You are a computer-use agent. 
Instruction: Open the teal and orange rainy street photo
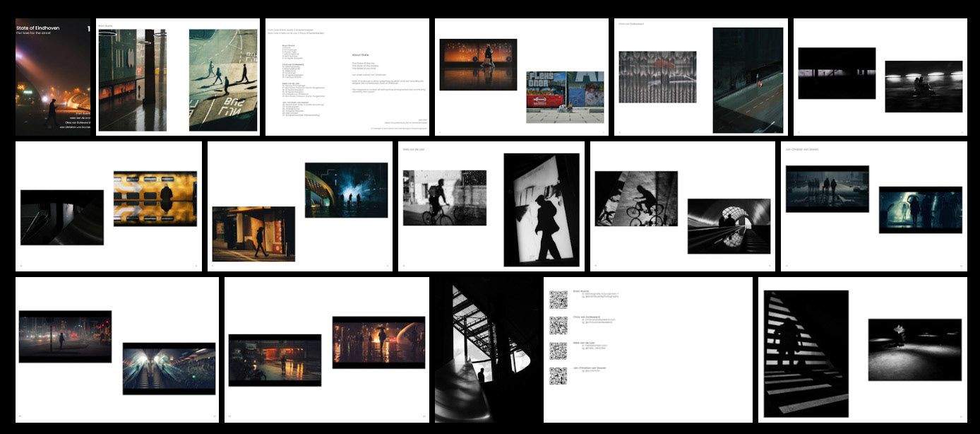pos(275,360)
